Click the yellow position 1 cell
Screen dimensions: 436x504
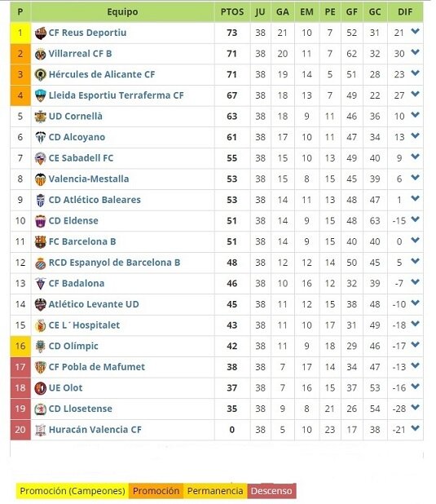20,33
